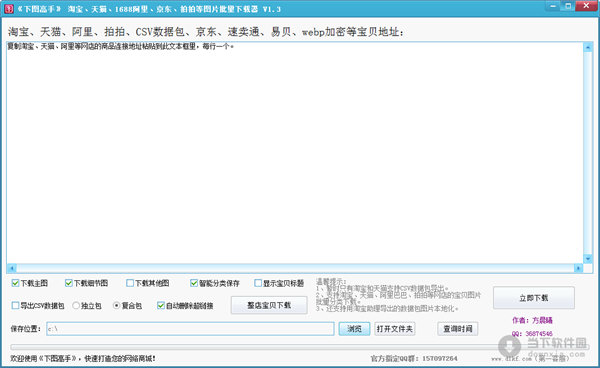Image resolution: width=600 pixels, height=368 pixels.
Task: Click the 浏览 button
Action: click(354, 329)
